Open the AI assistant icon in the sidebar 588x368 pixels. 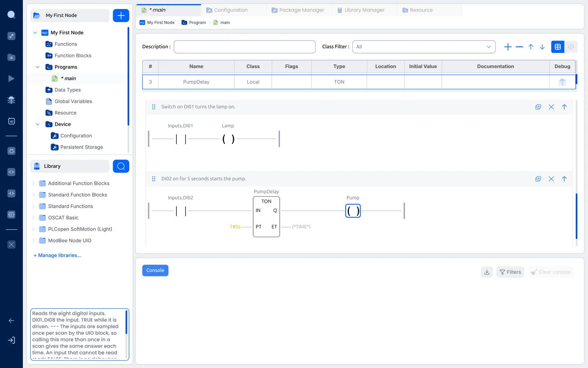point(11,121)
